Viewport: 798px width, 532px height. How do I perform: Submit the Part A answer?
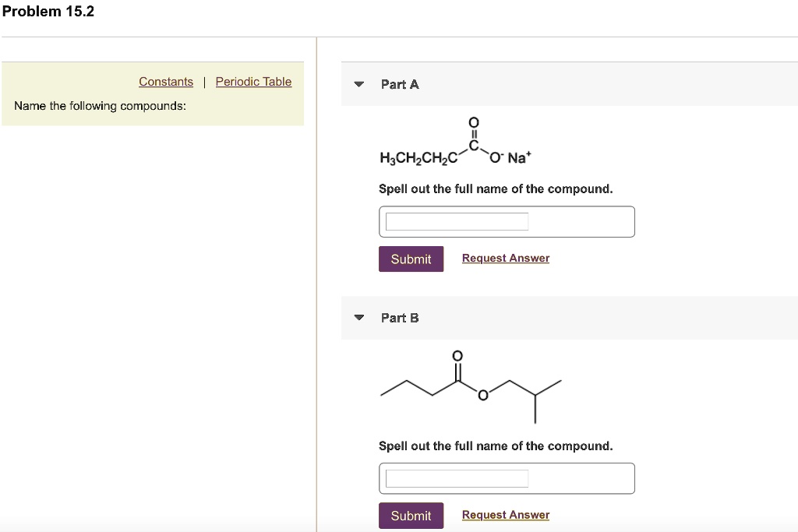coord(411,259)
